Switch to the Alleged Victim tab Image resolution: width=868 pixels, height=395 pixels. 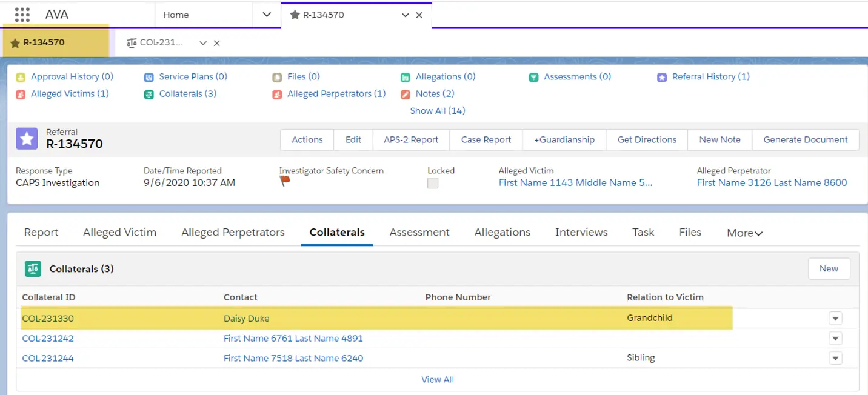point(119,232)
